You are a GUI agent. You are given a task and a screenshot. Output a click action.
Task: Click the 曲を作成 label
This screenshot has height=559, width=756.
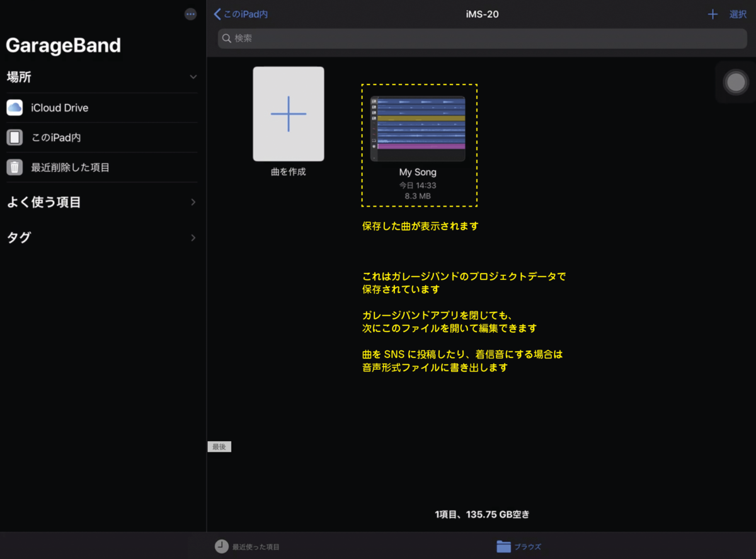289,171
